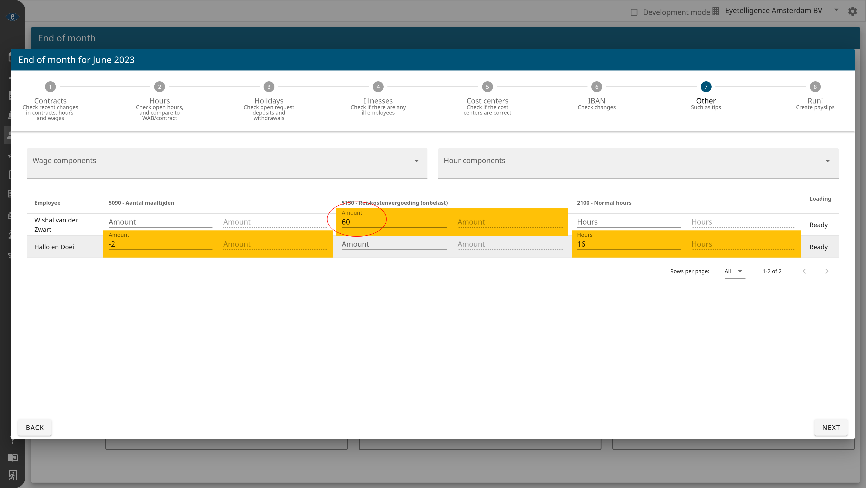Click the building icon beside company name
868x488 pixels.
coord(715,12)
